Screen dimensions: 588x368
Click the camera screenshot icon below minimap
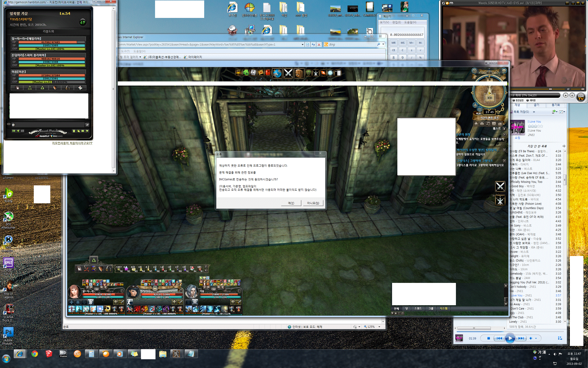click(482, 124)
